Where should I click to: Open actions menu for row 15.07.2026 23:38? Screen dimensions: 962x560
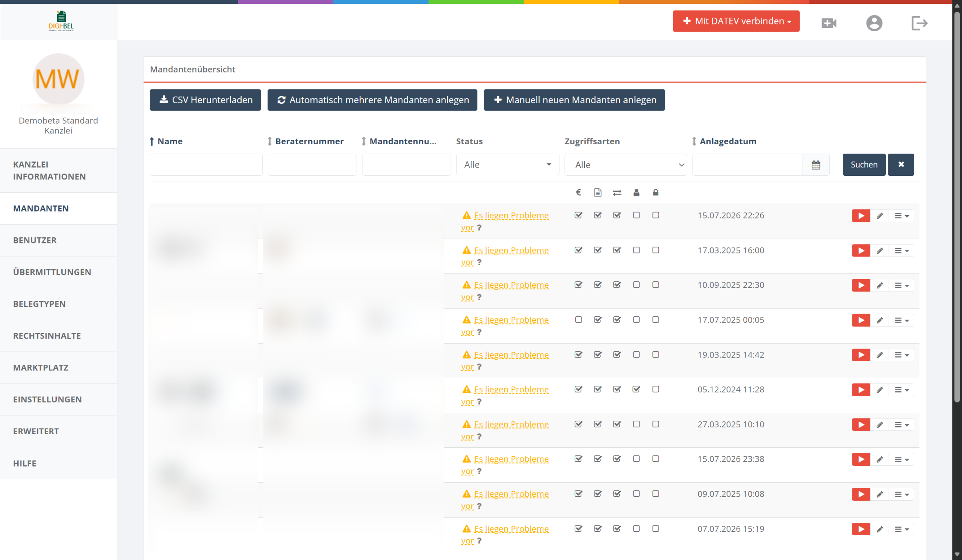(901, 459)
